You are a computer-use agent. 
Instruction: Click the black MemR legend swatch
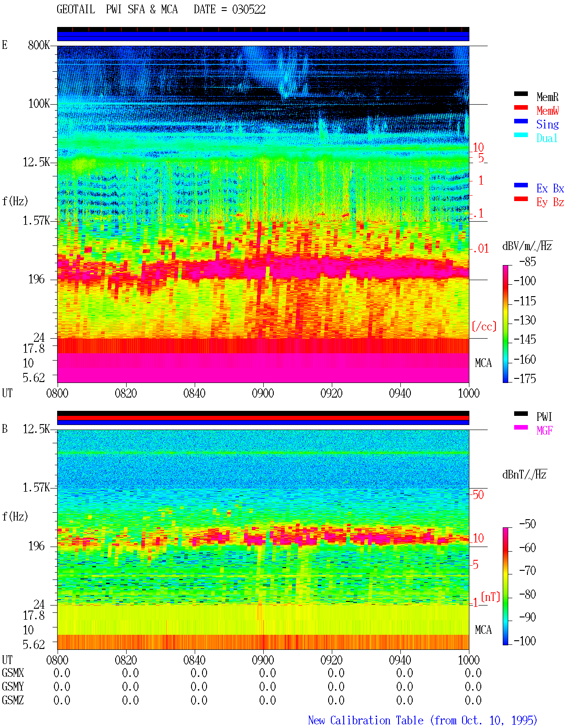(x=521, y=94)
